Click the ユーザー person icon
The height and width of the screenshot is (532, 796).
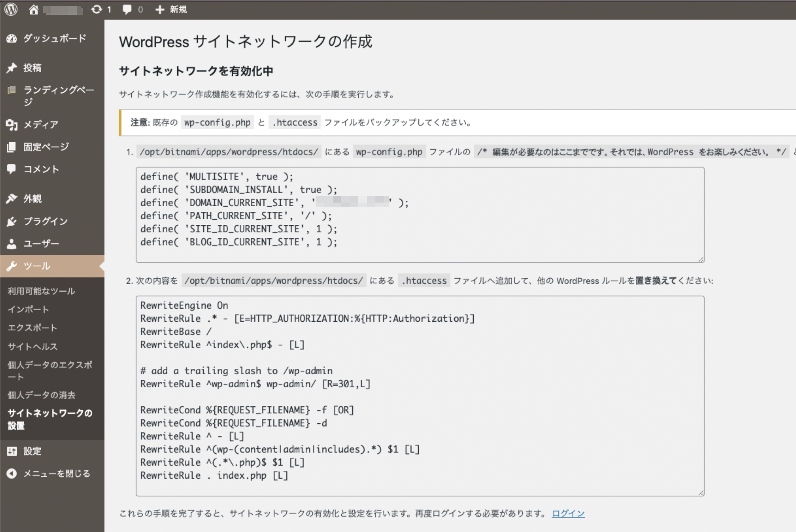pos(11,244)
